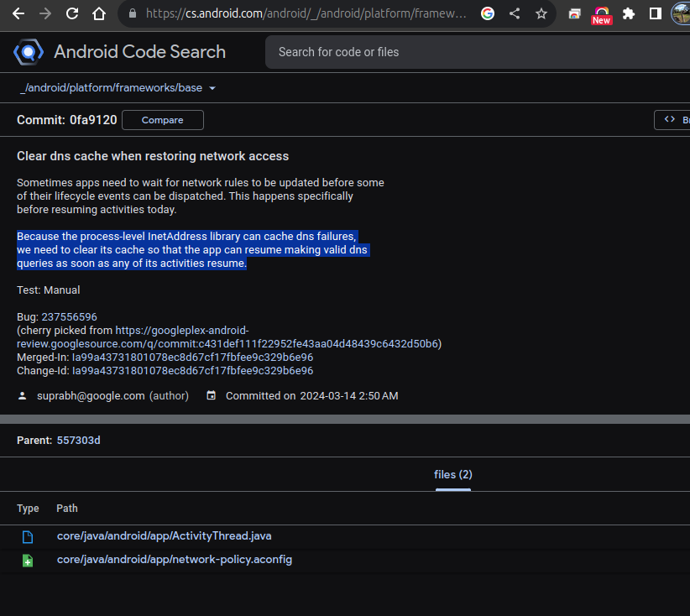Focus the Search for code or files box
Image resolution: width=690 pixels, height=616 pixels.
tap(478, 52)
